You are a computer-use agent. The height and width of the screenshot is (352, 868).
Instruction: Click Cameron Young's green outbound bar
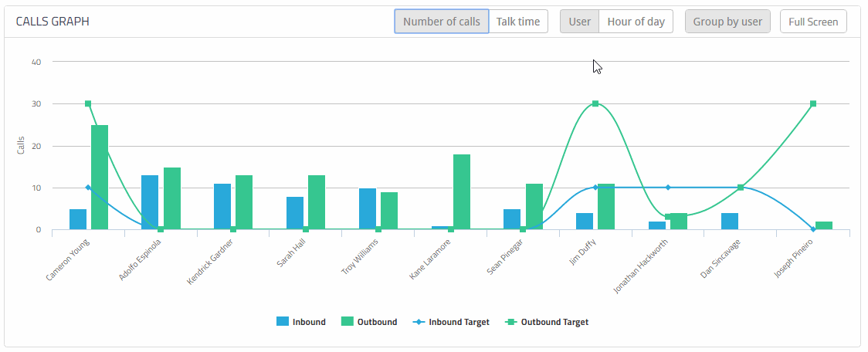click(100, 178)
